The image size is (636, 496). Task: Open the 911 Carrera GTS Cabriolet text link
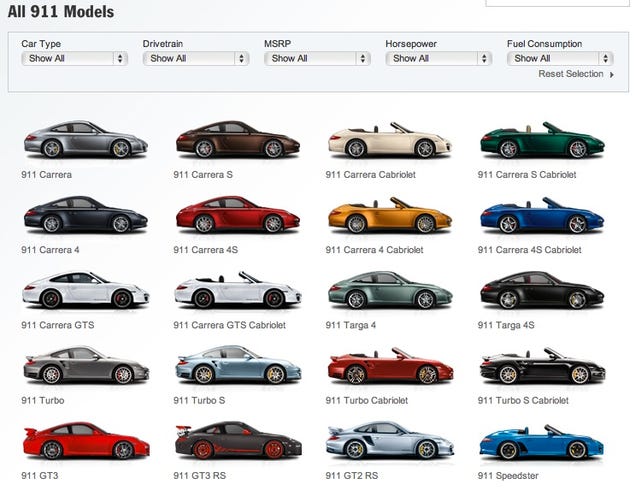(x=230, y=325)
